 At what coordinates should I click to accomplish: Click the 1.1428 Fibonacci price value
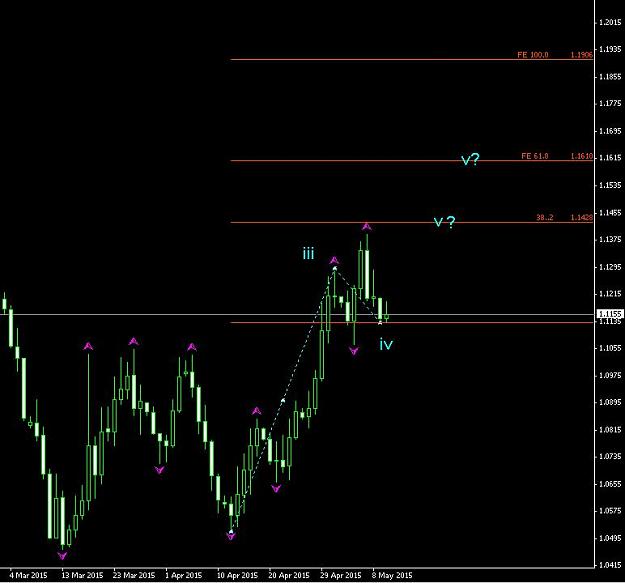point(582,217)
